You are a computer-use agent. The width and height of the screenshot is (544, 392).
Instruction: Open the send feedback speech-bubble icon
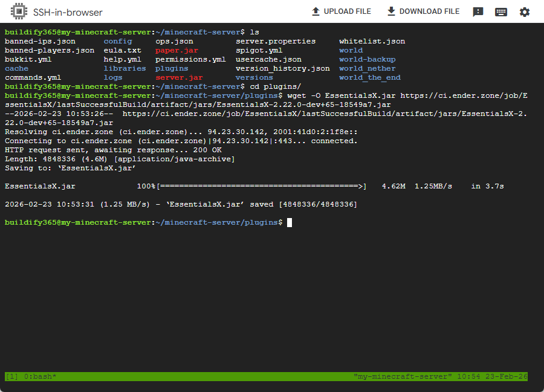click(478, 12)
